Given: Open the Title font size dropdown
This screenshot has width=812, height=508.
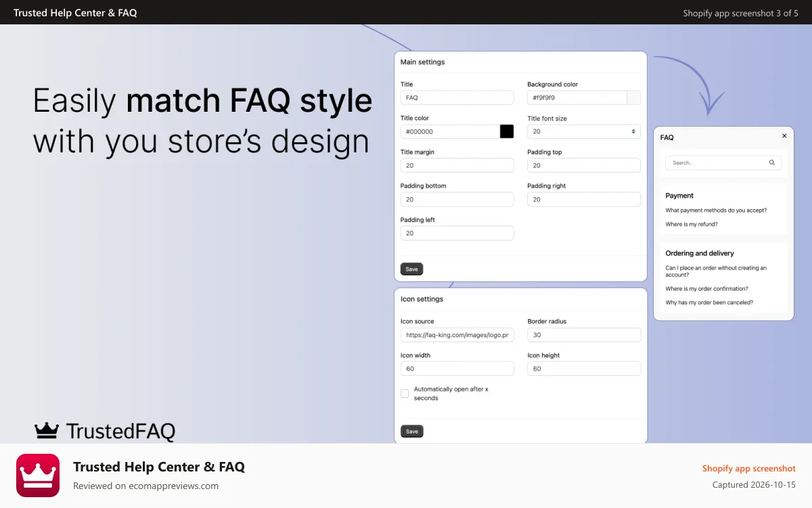Looking at the screenshot, I should [x=584, y=131].
